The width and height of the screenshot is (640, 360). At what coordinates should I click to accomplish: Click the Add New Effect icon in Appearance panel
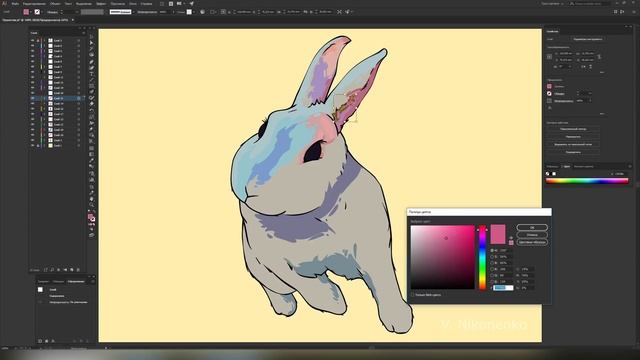(53, 340)
